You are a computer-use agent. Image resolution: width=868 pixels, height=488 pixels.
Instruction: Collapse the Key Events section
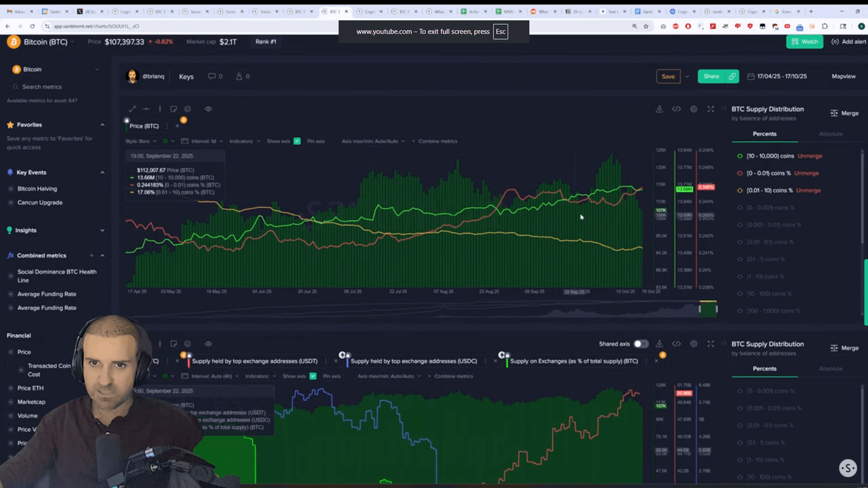(x=102, y=172)
